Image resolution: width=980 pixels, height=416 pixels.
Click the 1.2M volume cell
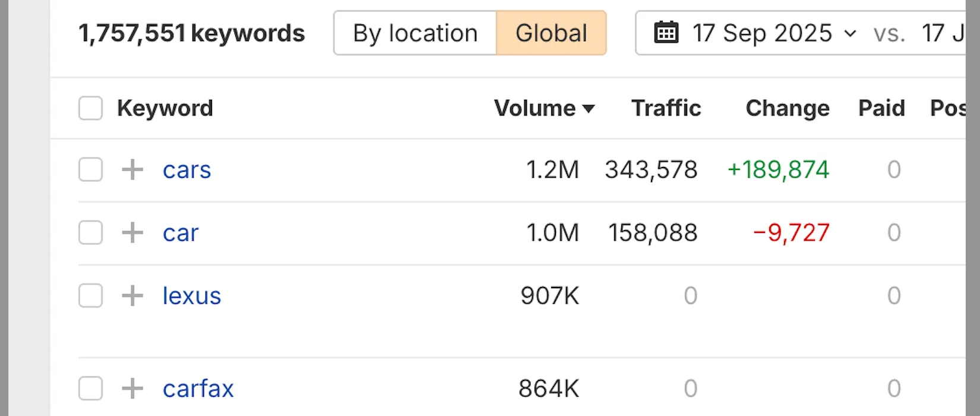tap(552, 170)
